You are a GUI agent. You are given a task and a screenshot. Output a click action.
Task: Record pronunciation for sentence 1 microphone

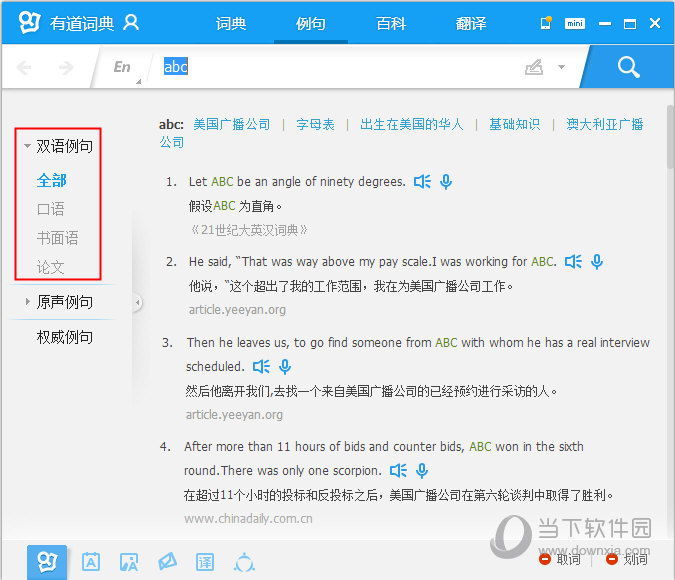446,182
